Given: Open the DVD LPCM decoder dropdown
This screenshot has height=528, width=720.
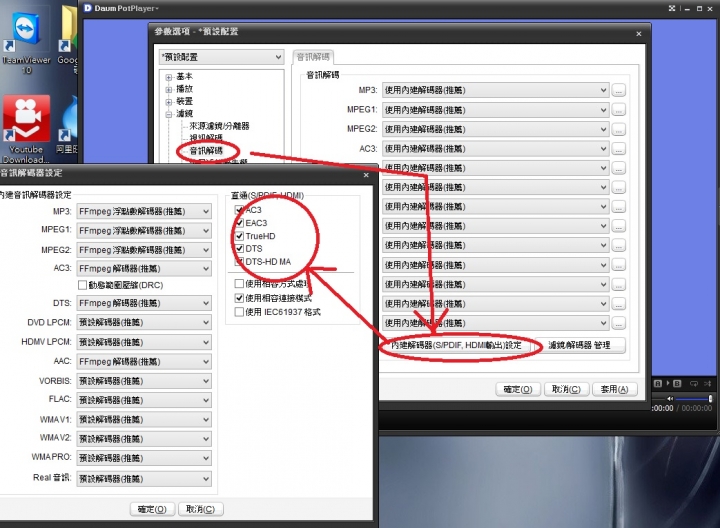Looking at the screenshot, I should 144,322.
